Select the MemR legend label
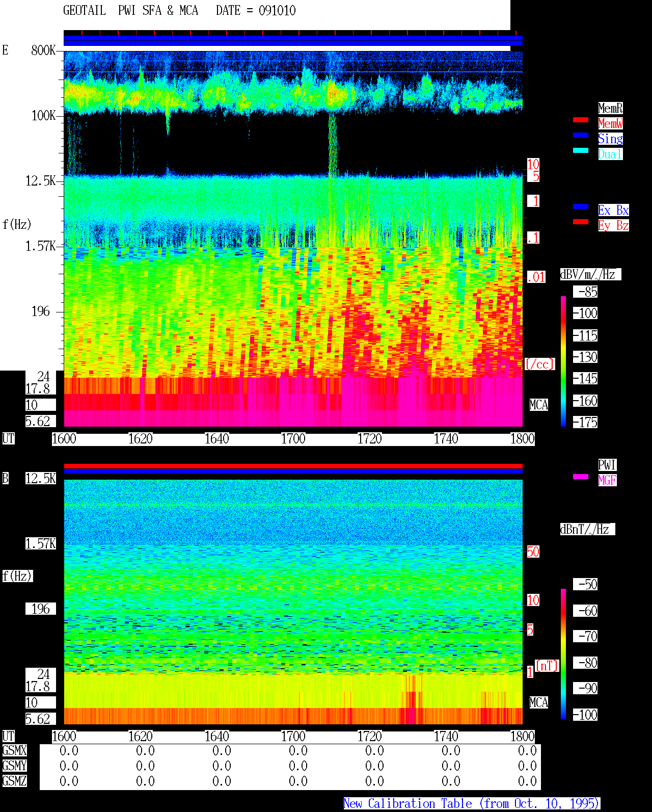This screenshot has width=652, height=812. pos(610,108)
